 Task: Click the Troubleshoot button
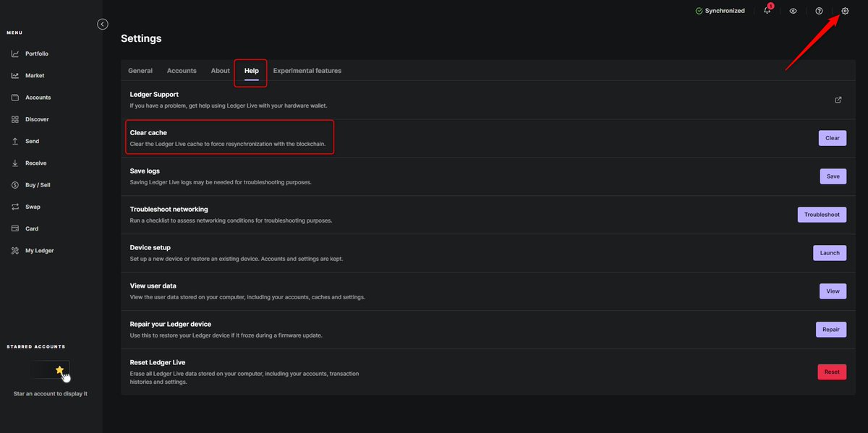point(822,215)
